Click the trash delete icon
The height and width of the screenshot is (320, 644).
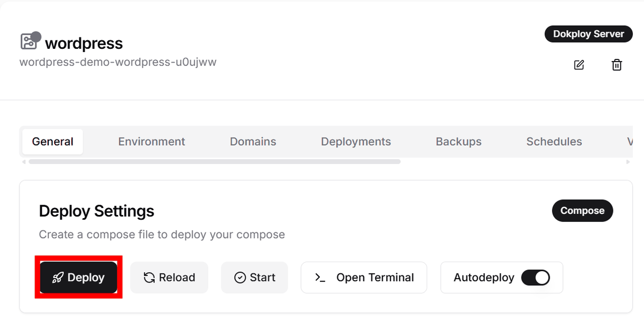click(617, 65)
